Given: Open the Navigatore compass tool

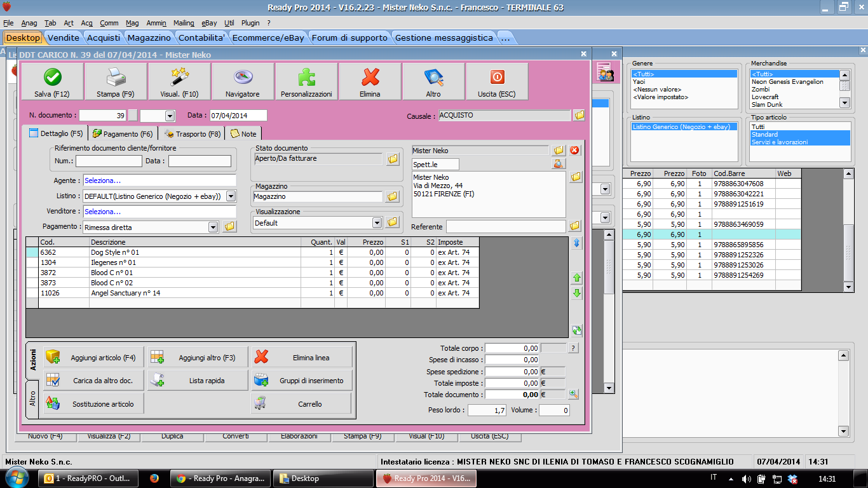Looking at the screenshot, I should pyautogui.click(x=243, y=81).
